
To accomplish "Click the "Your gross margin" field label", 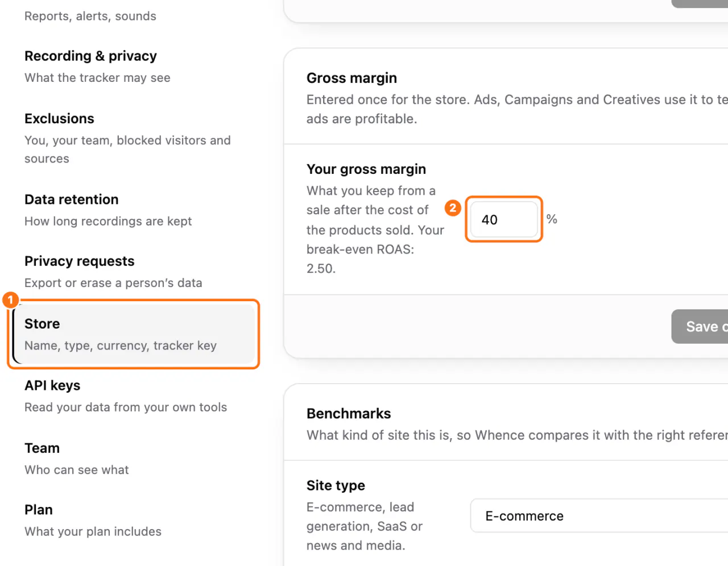I will pos(366,169).
